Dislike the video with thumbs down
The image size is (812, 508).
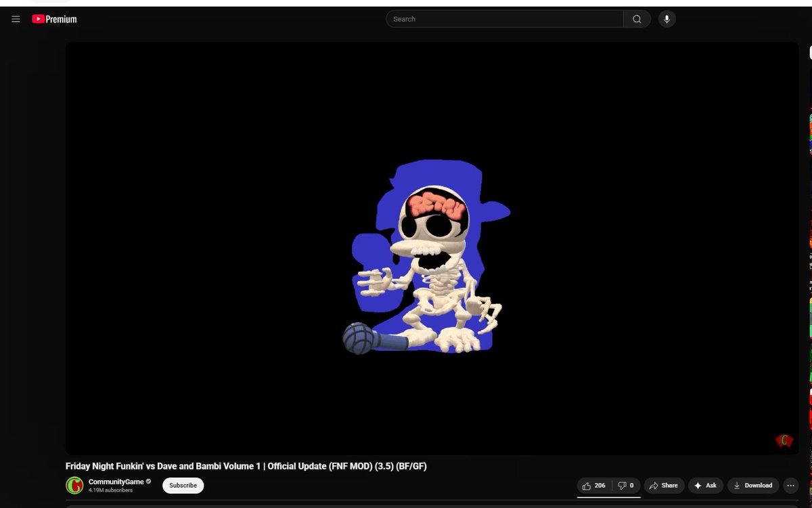626,486
